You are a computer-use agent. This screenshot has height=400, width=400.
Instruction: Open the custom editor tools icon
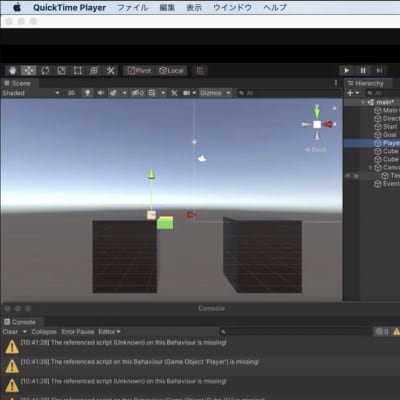coord(110,71)
